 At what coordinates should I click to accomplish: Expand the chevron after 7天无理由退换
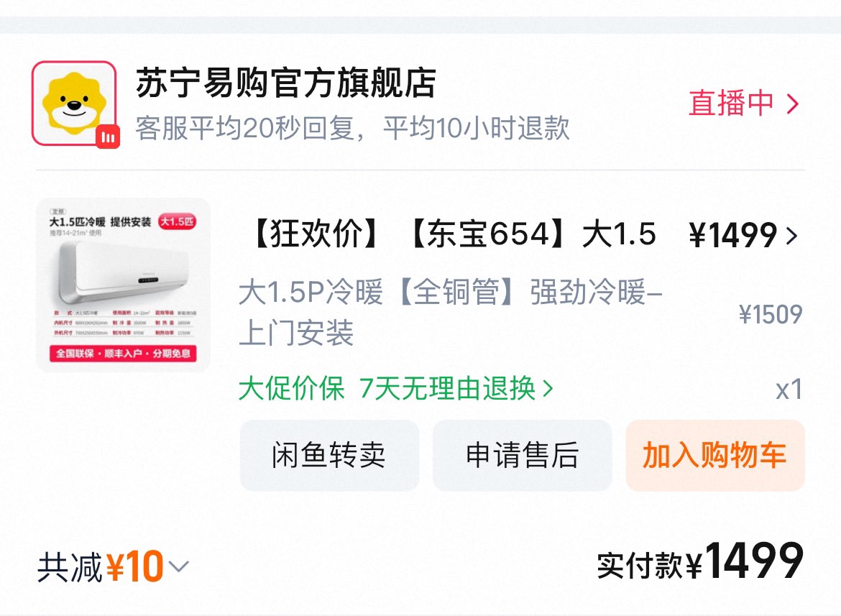point(548,388)
